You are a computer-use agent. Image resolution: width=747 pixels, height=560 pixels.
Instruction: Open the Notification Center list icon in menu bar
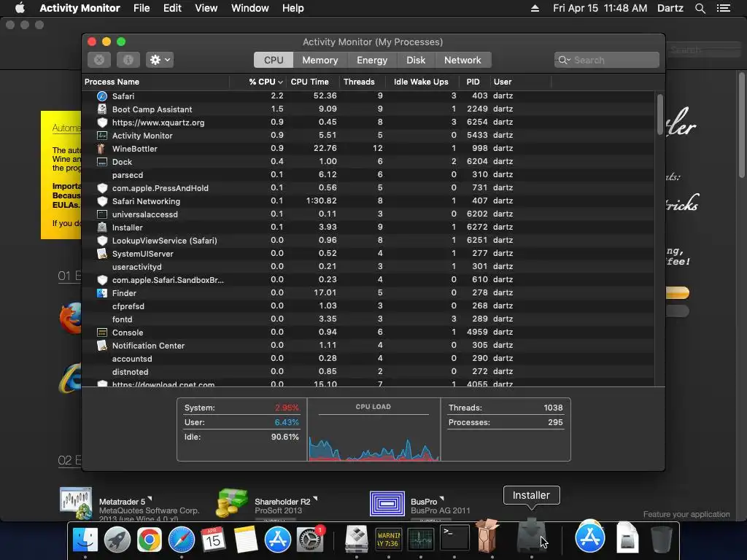pyautogui.click(x=723, y=8)
